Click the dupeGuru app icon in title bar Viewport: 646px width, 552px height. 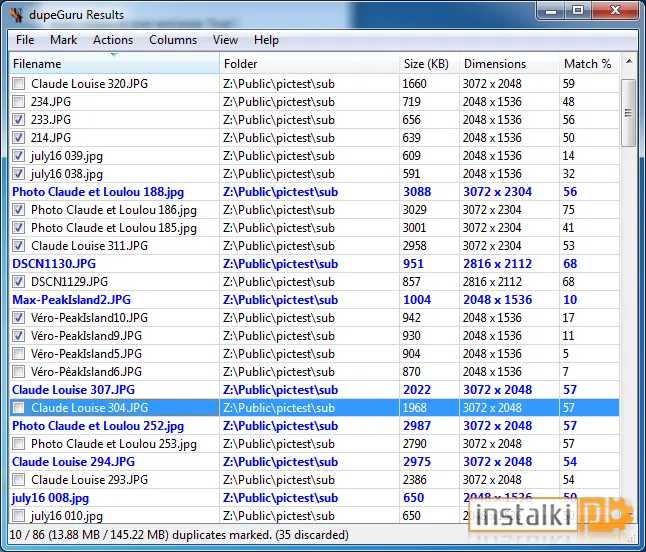point(16,15)
